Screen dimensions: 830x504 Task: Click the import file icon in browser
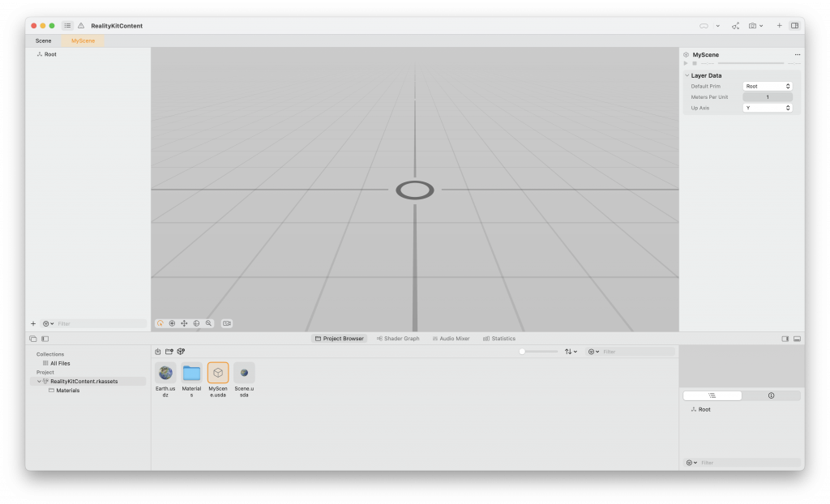tap(158, 352)
